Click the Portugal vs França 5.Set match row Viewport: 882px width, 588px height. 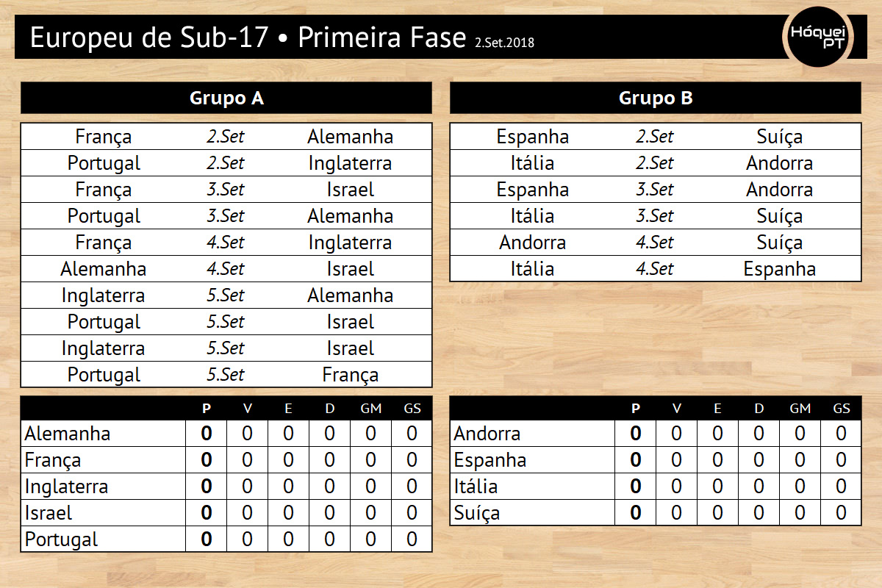(226, 374)
